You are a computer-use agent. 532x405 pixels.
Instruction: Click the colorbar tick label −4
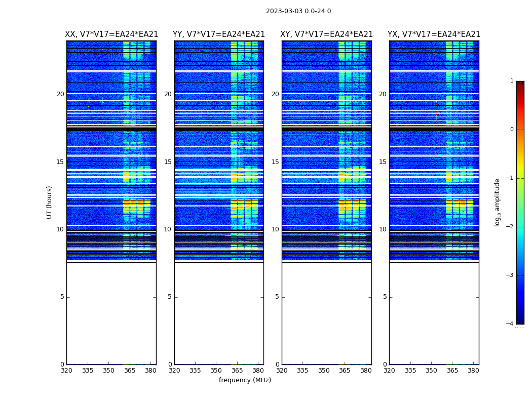510,324
